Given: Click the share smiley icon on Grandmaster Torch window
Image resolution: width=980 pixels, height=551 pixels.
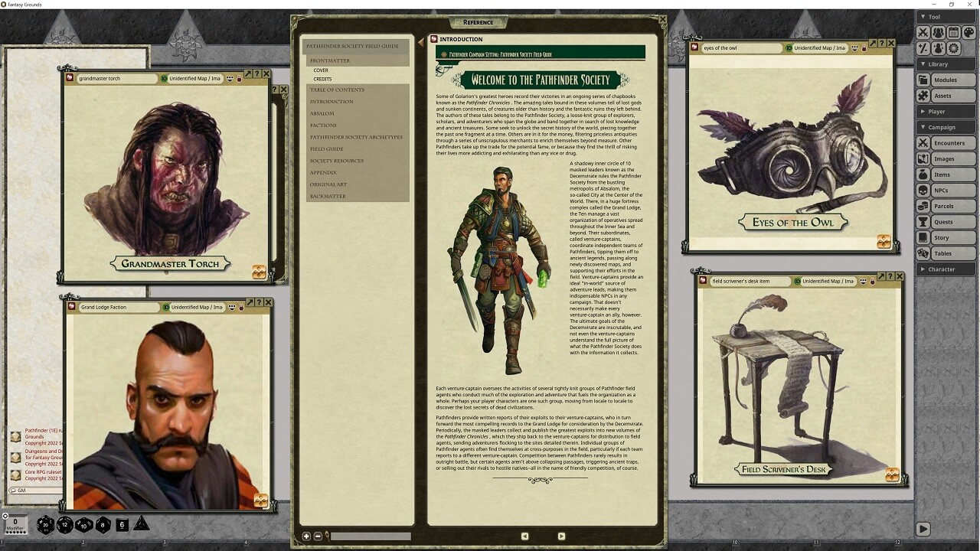Looking at the screenshot, I should [230, 77].
